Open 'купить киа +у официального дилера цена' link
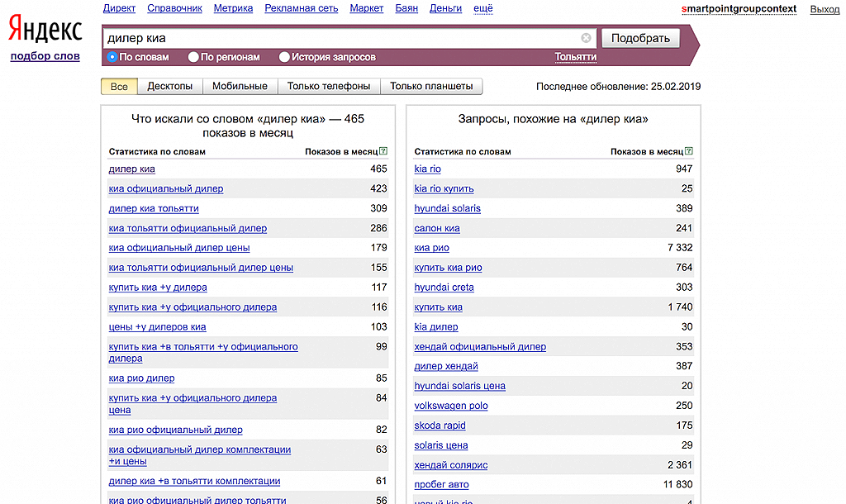 point(192,404)
